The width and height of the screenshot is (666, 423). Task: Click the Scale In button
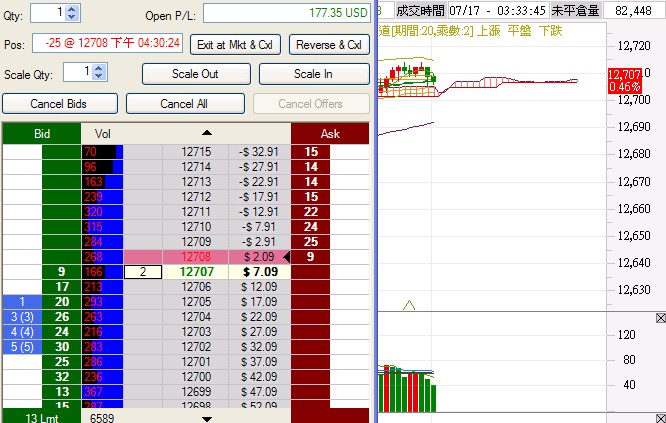point(314,74)
